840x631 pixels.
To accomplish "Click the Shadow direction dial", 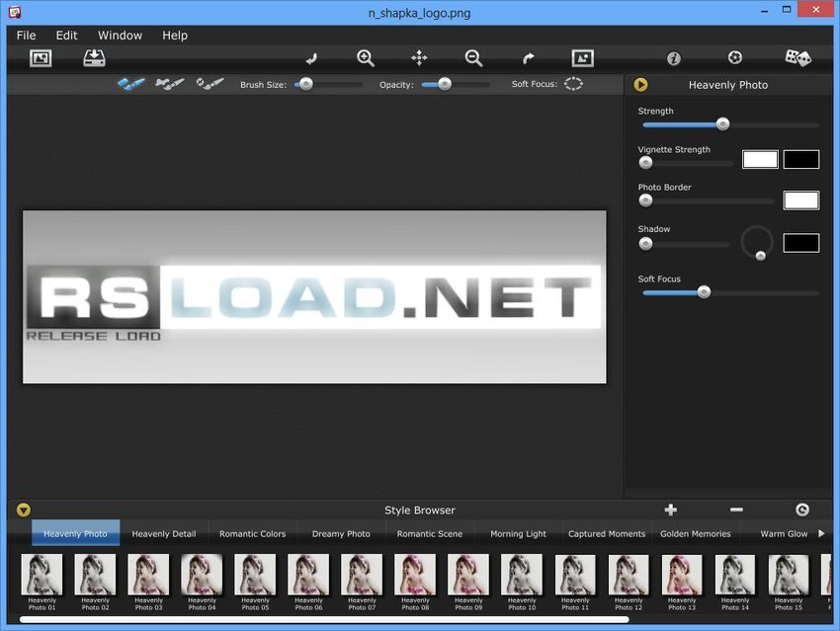I will [757, 243].
